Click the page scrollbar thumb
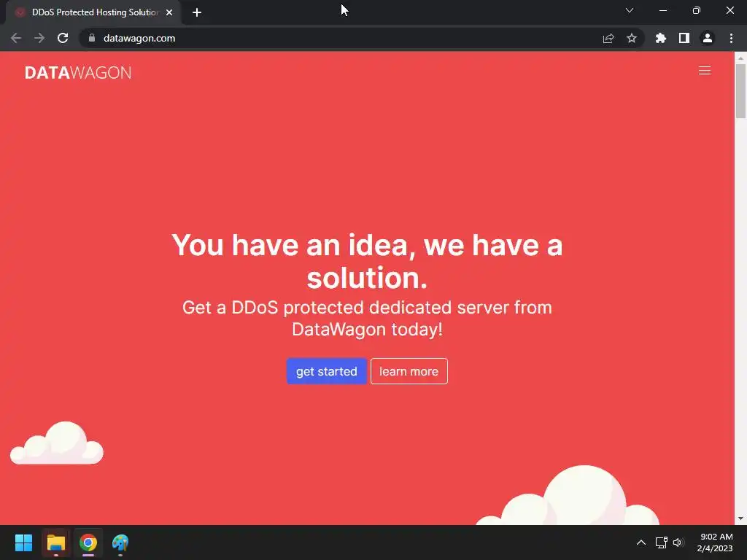The width and height of the screenshot is (747, 560). coord(740,90)
